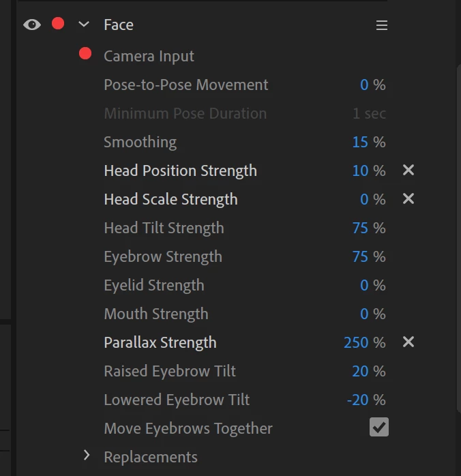Viewport: 461px width, 476px height.
Task: Collapse the Face behavior chevron
Action: 84,25
